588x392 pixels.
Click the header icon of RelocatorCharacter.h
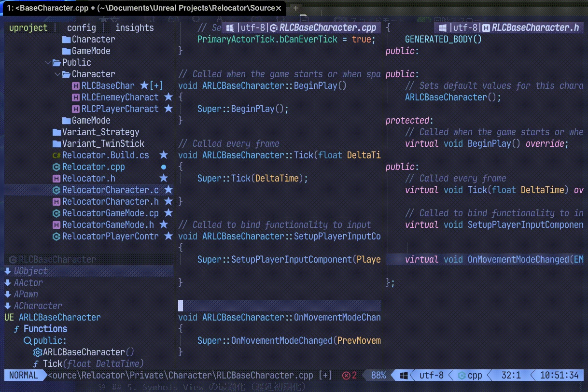pyautogui.click(x=56, y=201)
